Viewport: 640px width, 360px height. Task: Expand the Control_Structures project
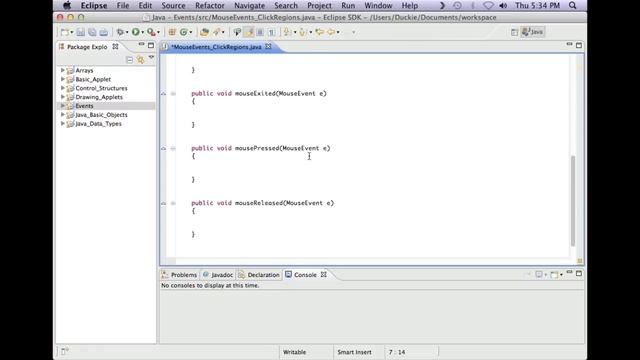[62, 88]
